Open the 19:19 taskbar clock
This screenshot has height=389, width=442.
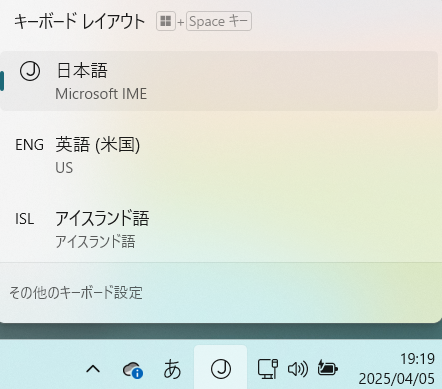(417, 359)
